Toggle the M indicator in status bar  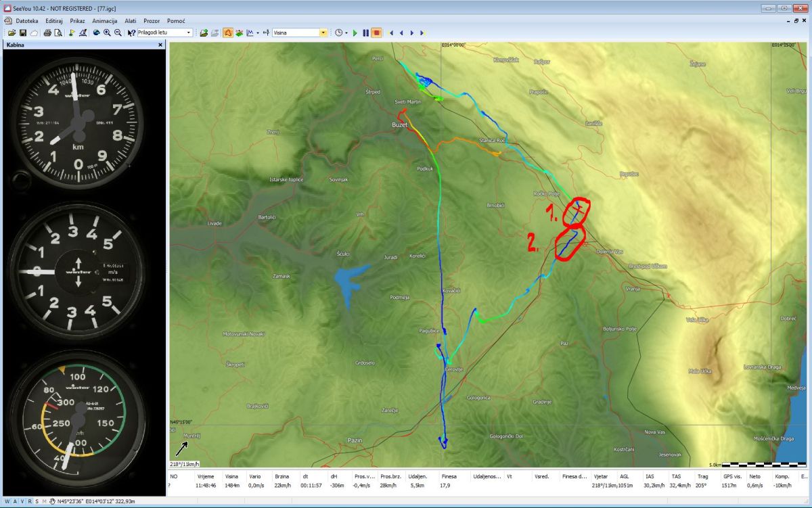pos(44,501)
